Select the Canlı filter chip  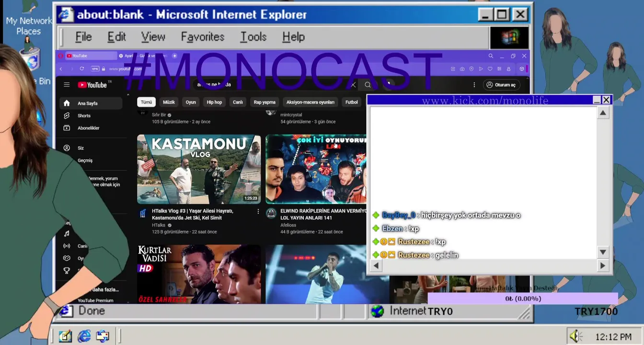pyautogui.click(x=238, y=102)
